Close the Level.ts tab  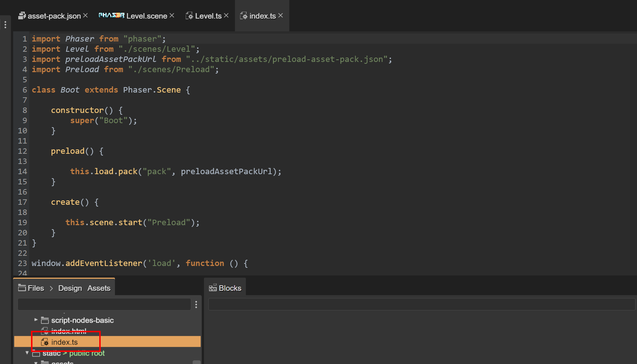[x=226, y=16]
